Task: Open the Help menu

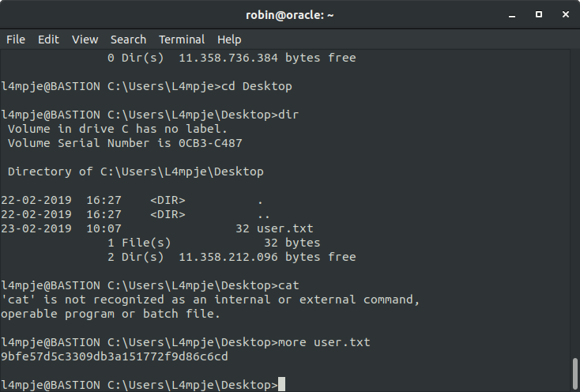Action: point(229,40)
